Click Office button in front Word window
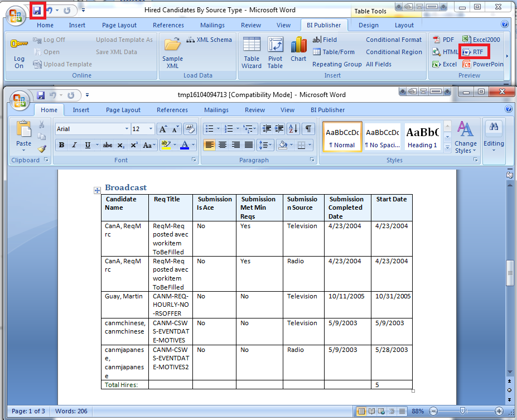This screenshot has height=420, width=517. pyautogui.click(x=19, y=100)
